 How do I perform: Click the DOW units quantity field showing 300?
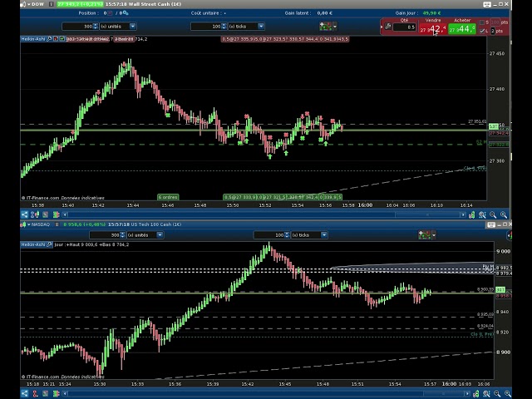click(x=77, y=26)
